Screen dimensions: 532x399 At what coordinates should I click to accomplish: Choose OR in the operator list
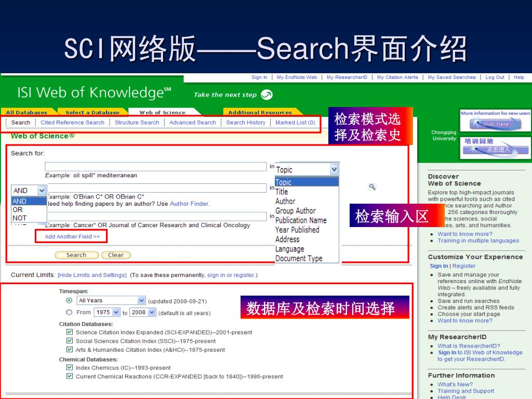[18, 210]
